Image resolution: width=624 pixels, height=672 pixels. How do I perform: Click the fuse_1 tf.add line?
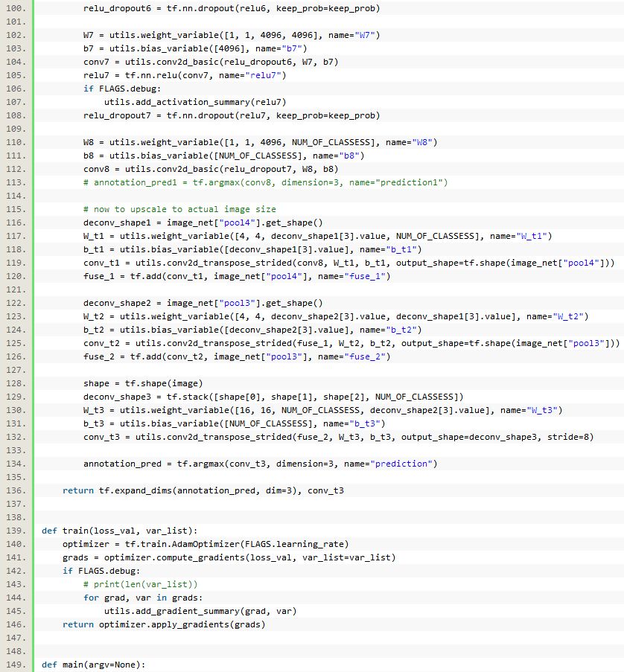(237, 276)
